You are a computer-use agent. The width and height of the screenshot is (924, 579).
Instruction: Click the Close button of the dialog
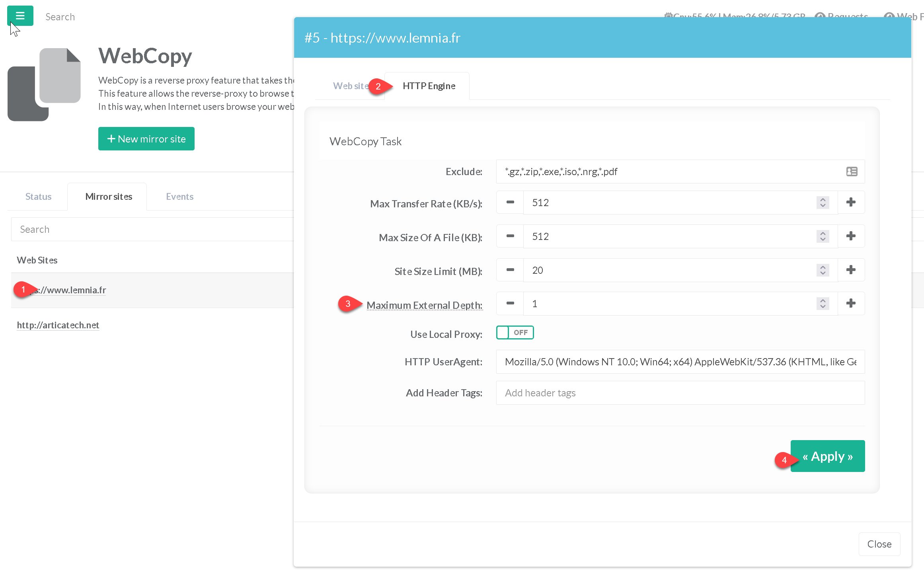tap(879, 544)
